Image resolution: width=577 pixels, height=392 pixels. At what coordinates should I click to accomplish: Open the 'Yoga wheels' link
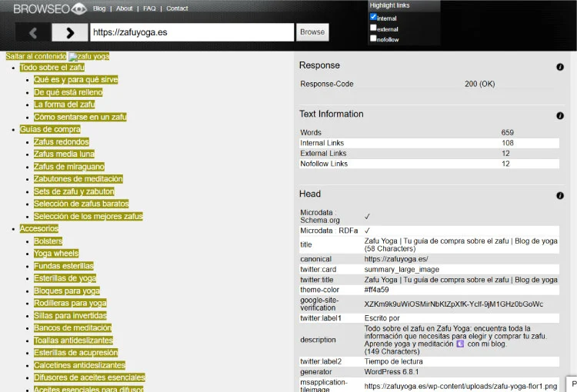pyautogui.click(x=56, y=254)
